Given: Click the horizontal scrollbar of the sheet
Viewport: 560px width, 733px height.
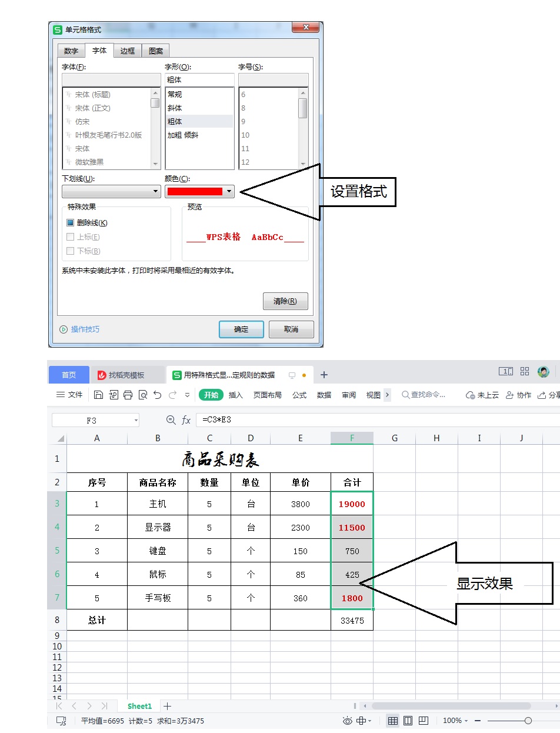Looking at the screenshot, I should click(451, 706).
